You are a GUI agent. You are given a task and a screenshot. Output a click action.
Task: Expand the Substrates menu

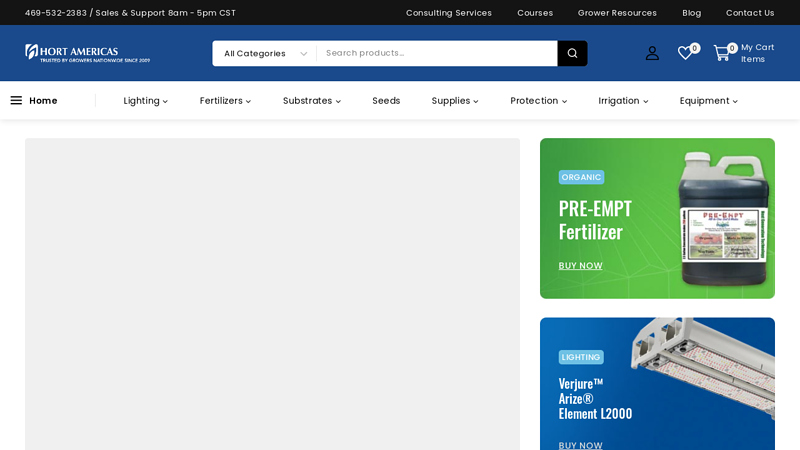coord(311,100)
